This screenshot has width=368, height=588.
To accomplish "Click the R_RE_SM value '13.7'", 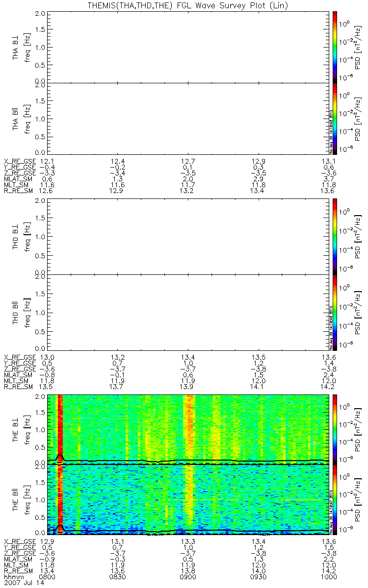I will point(118,387).
